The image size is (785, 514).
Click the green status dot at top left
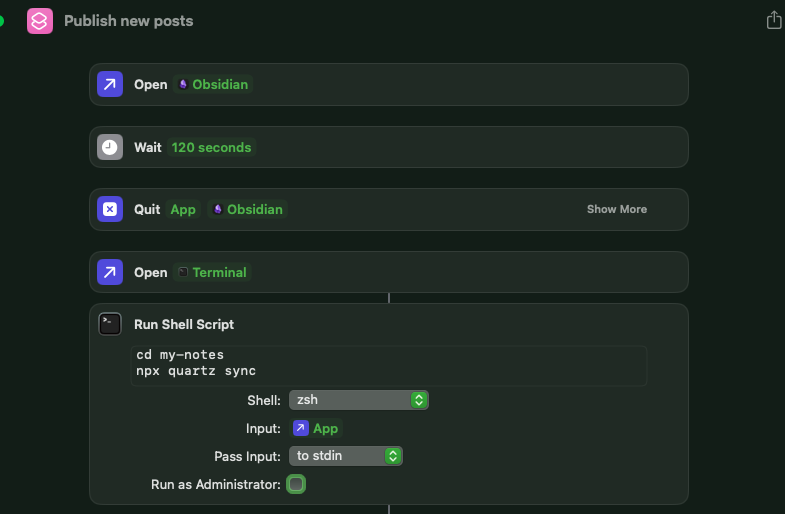tap(1, 20)
